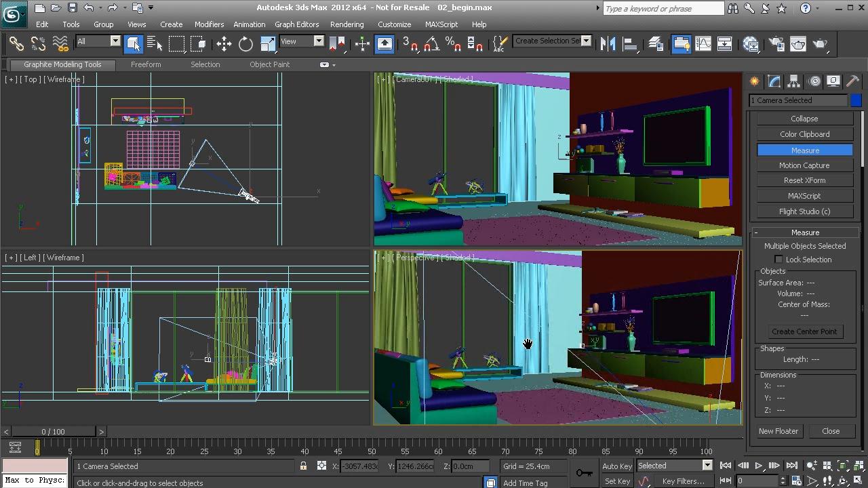The width and height of the screenshot is (868, 488).
Task: Switch to the Freeform ribbon tab
Action: tap(146, 64)
